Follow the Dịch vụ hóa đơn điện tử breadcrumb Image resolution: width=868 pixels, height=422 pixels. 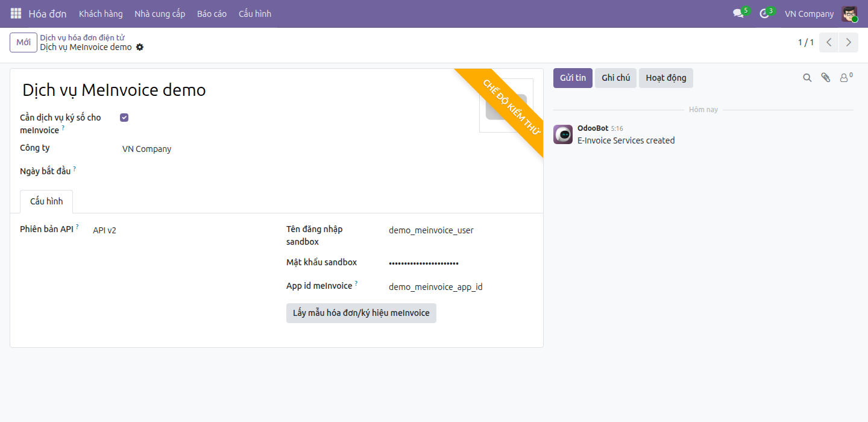coord(83,37)
